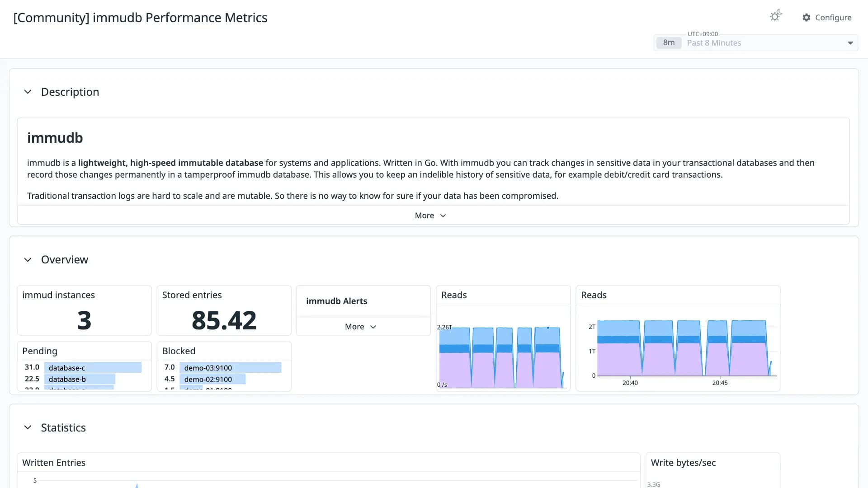
Task: Click the 7.0 value in Blocked
Action: [170, 367]
